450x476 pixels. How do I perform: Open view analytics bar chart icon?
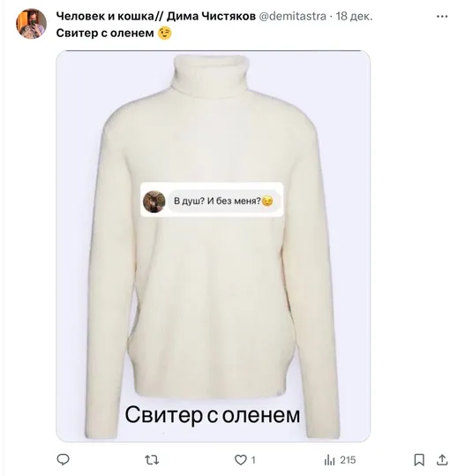coord(330,460)
